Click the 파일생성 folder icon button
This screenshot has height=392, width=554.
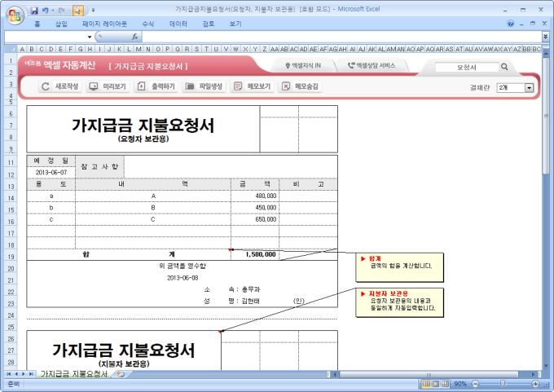[204, 86]
